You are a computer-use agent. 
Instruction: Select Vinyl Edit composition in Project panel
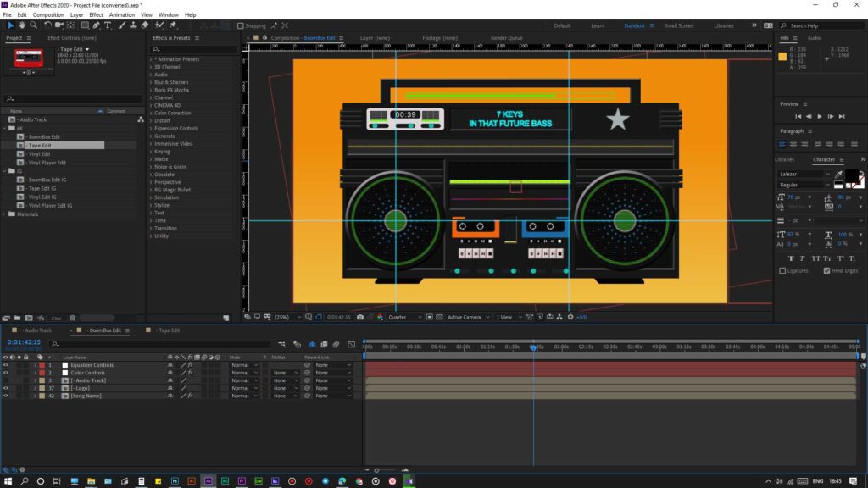40,153
